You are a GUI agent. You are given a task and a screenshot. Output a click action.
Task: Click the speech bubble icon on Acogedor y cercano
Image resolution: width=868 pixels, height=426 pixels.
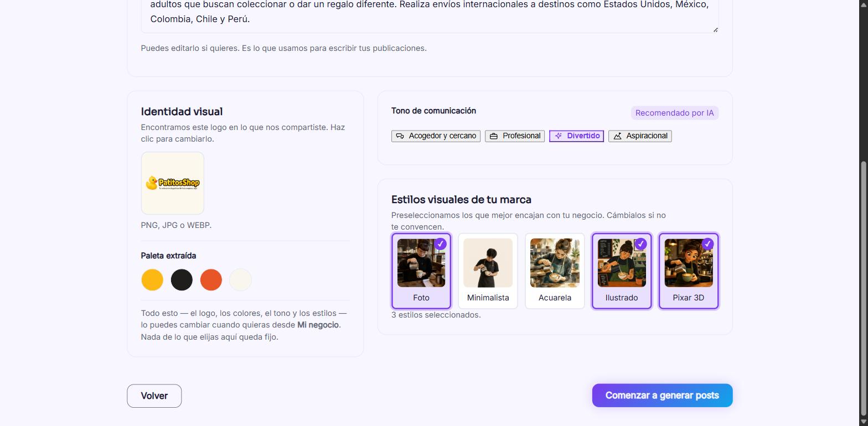point(400,136)
